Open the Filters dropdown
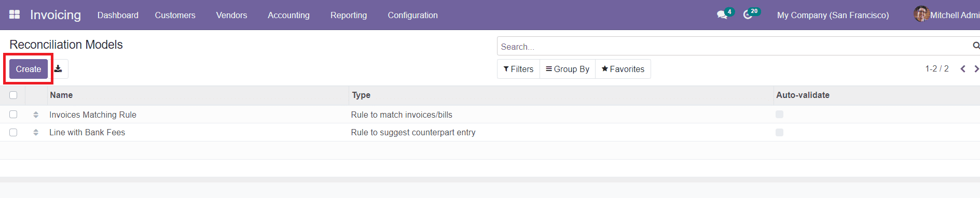Viewport: 980px width, 198px height. tap(518, 69)
